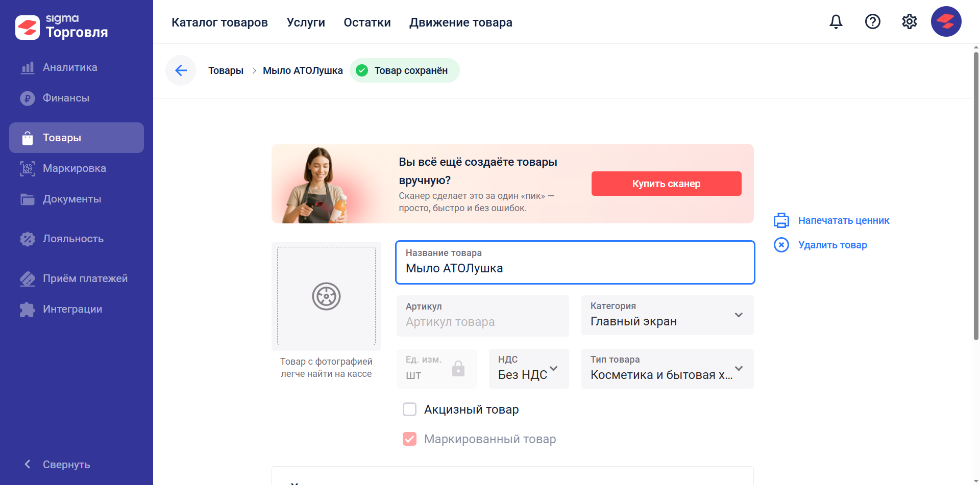Open settings gear icon
The height and width of the screenshot is (485, 980).
910,21
